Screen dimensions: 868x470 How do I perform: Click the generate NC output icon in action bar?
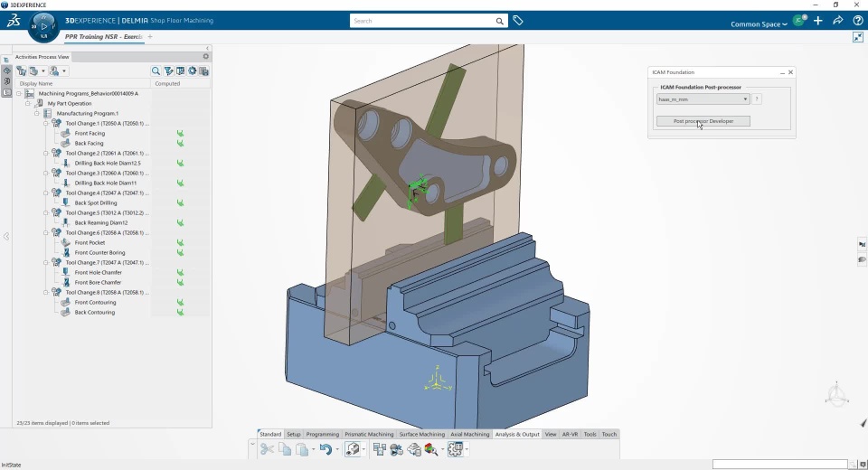(414, 449)
